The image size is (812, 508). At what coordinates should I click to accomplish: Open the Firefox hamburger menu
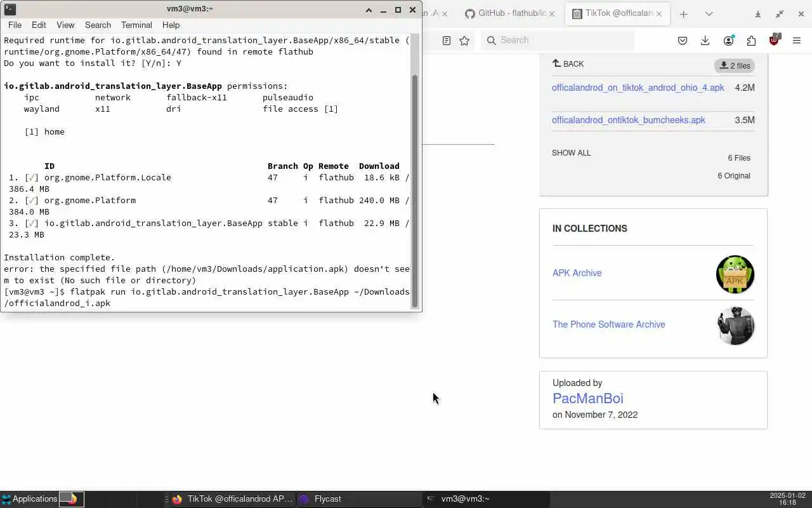tap(797, 40)
